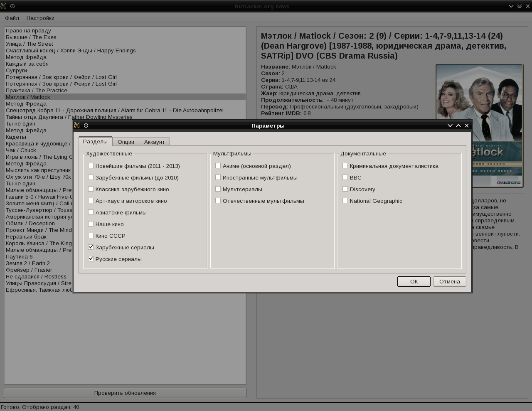532x411 pixels.
Task: Select 'Father Dowling Mysteries' row
Action: (x=125, y=117)
